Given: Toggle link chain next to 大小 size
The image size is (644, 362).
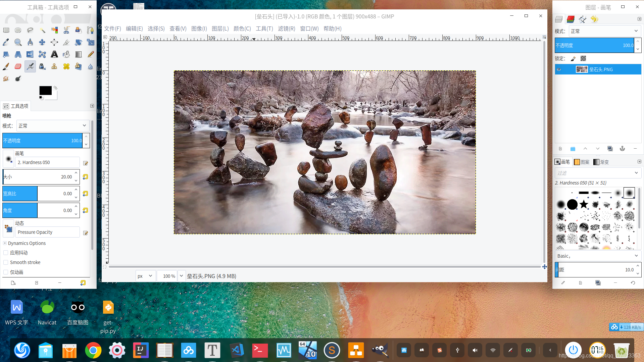Looking at the screenshot, I should [85, 177].
